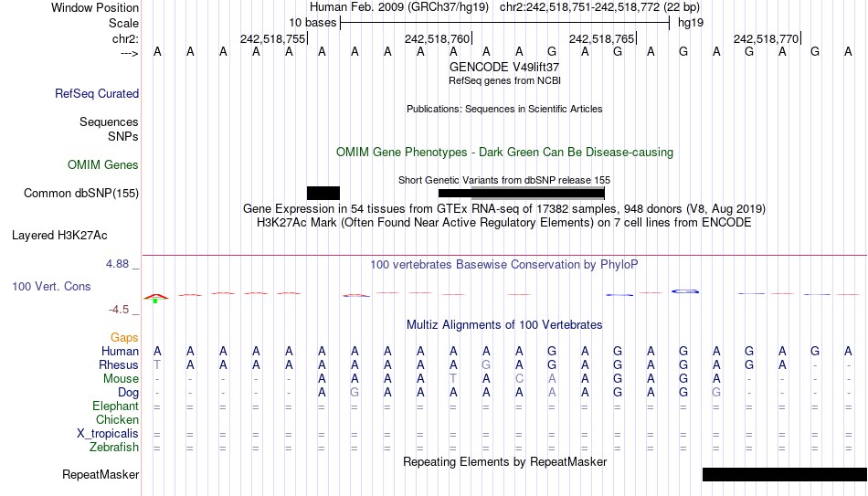This screenshot has height=496, width=868.
Task: Select the Zebrafish species row label
Action: 114,448
